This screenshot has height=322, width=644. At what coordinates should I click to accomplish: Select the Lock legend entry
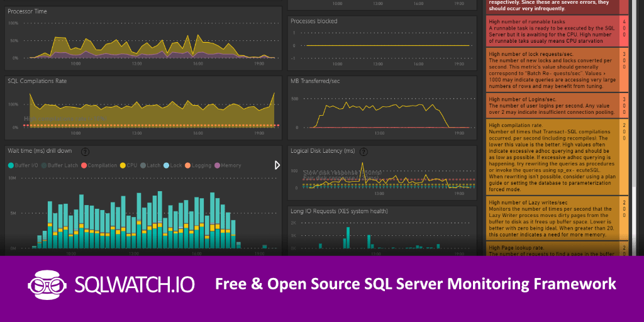click(x=172, y=165)
